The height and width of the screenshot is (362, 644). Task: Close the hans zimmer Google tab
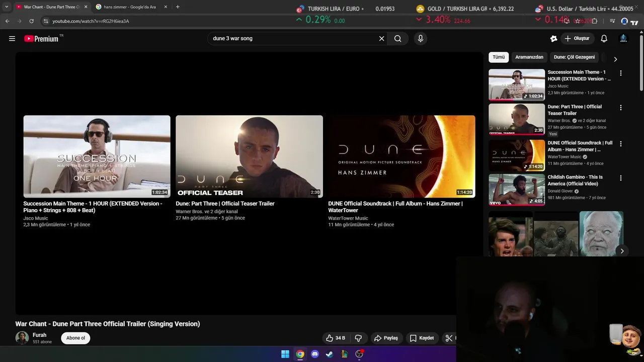(x=166, y=7)
